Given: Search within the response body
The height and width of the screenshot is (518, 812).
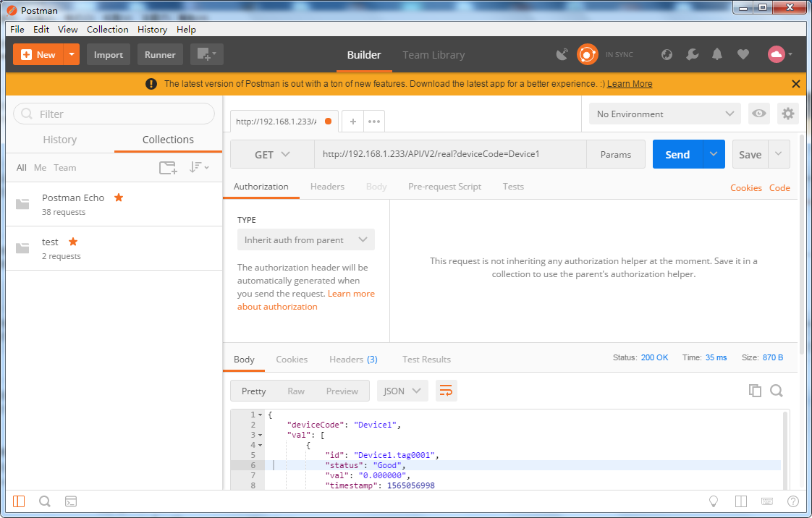Looking at the screenshot, I should tap(777, 391).
